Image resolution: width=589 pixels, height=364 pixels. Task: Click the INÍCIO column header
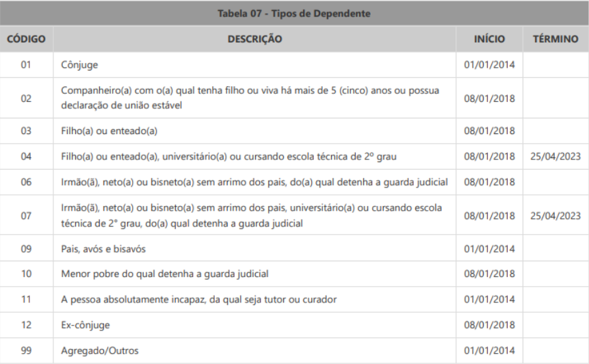pos(489,39)
